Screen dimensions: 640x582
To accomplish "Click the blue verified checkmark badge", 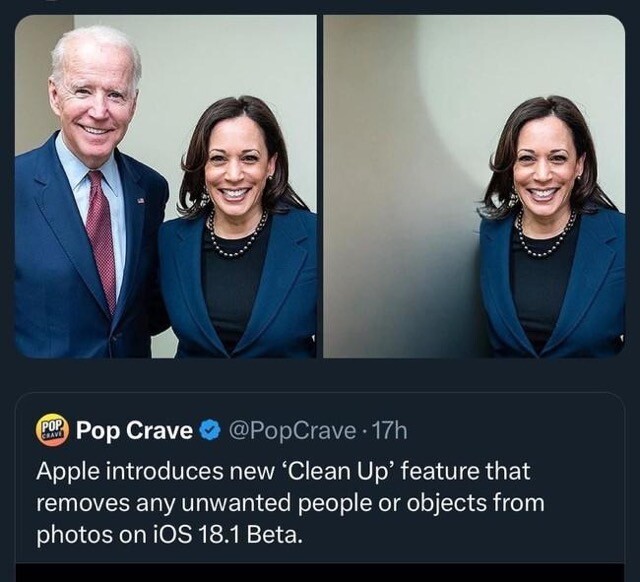I will [x=209, y=431].
